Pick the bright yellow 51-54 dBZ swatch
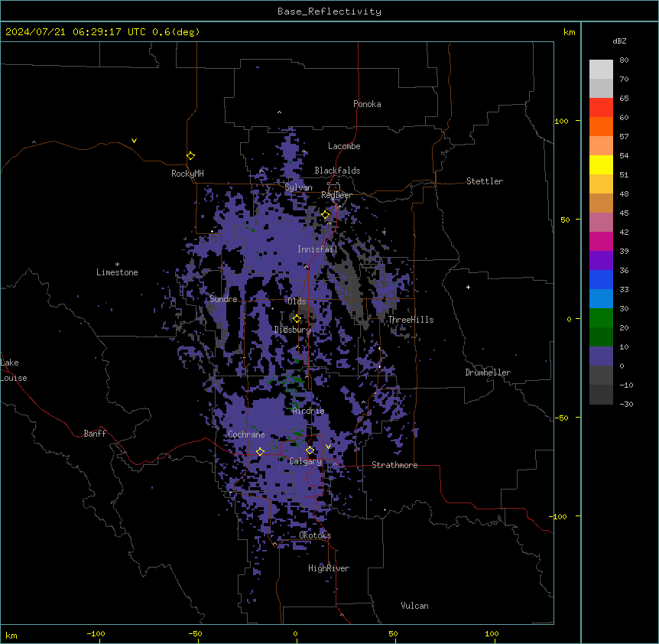The image size is (659, 644). click(x=601, y=164)
